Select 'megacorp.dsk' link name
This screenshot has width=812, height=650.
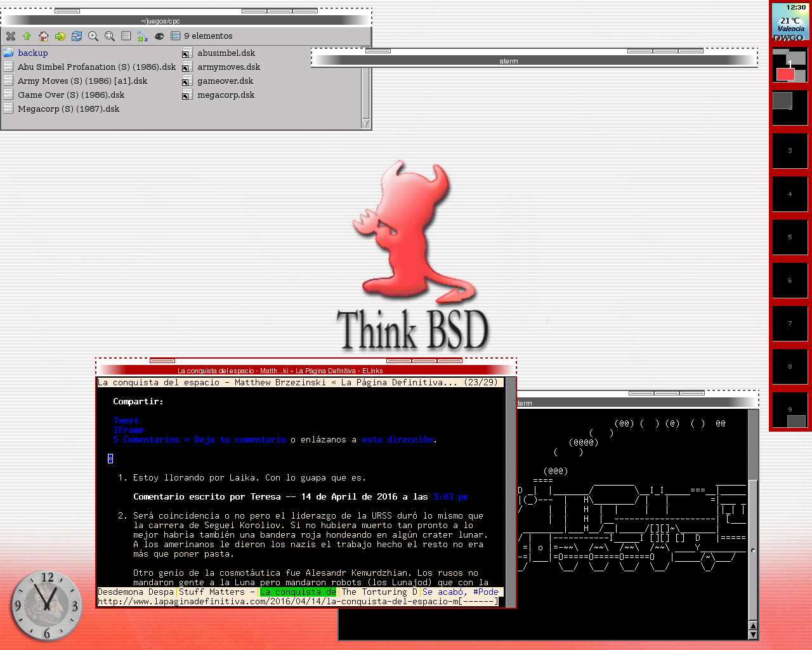click(226, 95)
